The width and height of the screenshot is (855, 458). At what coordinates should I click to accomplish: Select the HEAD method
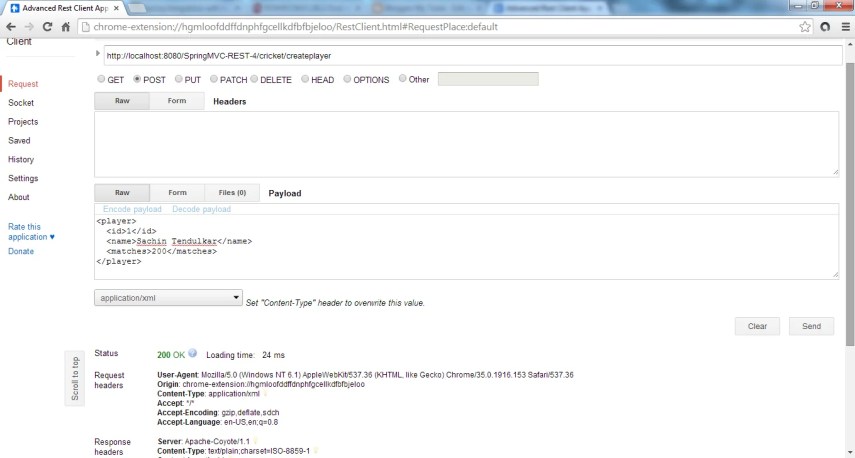pos(305,79)
